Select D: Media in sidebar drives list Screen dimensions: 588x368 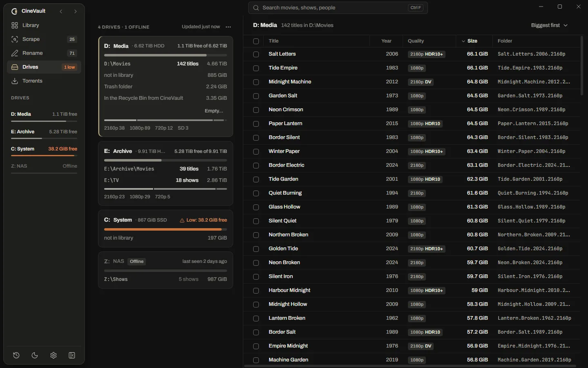[44, 117]
